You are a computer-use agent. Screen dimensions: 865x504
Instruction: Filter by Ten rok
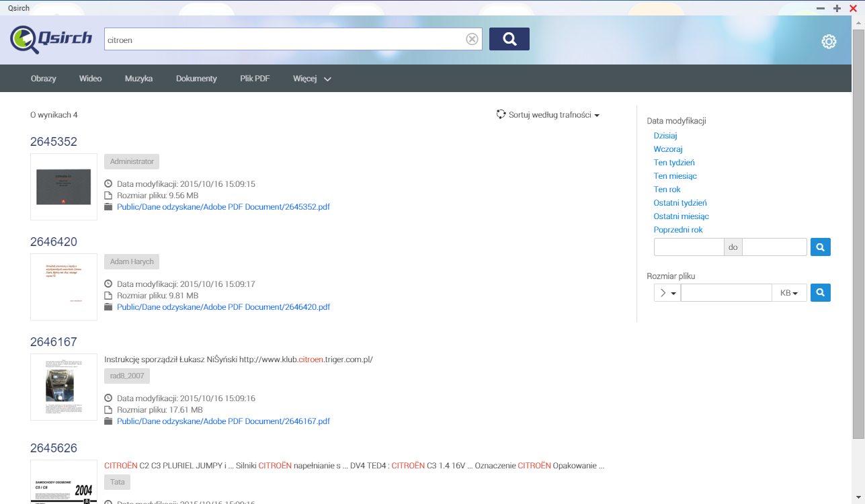667,190
